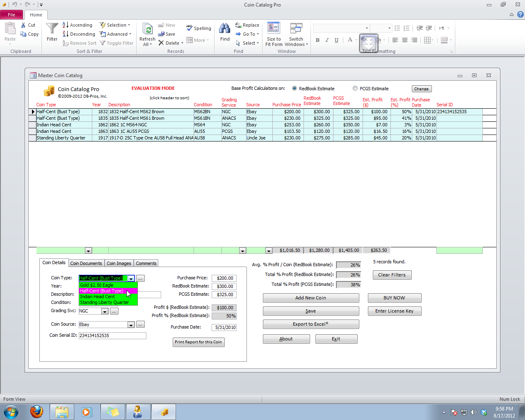
Task: Select PCGS Estimate radio button
Action: [x=355, y=88]
